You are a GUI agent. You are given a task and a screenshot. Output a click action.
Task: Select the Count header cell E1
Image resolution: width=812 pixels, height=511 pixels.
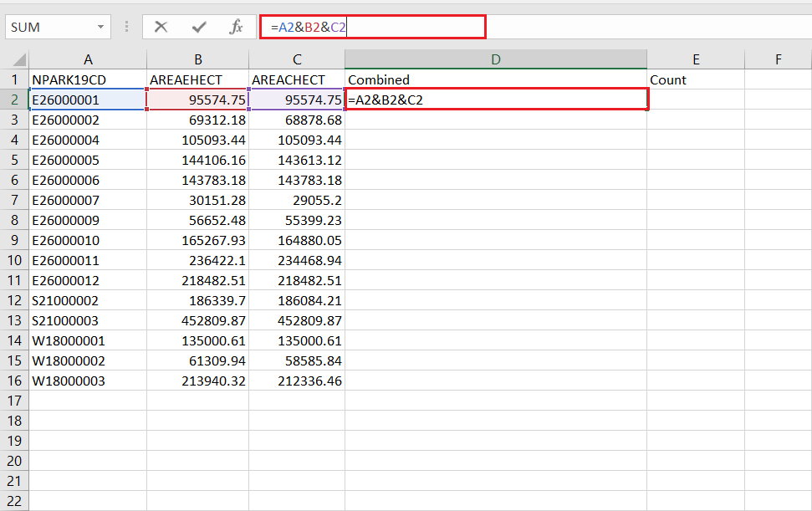[696, 79]
